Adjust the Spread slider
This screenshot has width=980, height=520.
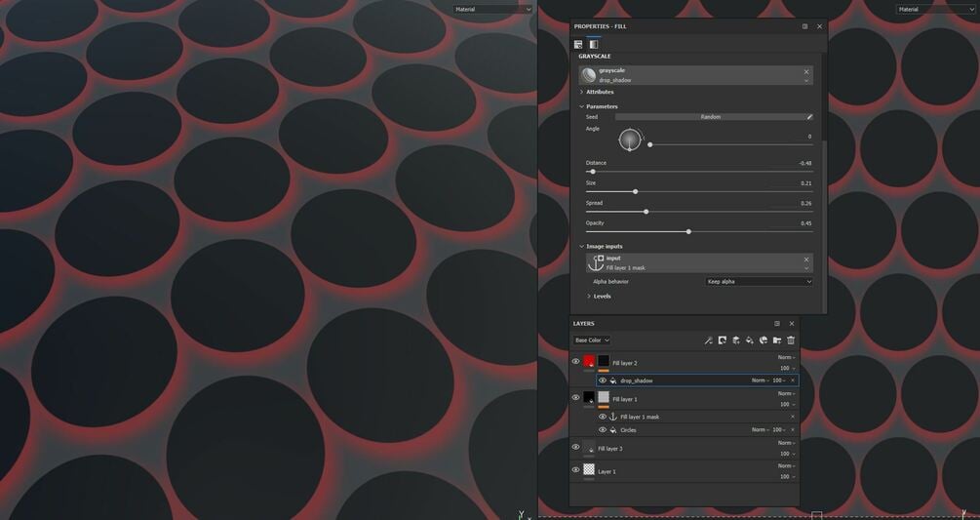click(x=699, y=212)
